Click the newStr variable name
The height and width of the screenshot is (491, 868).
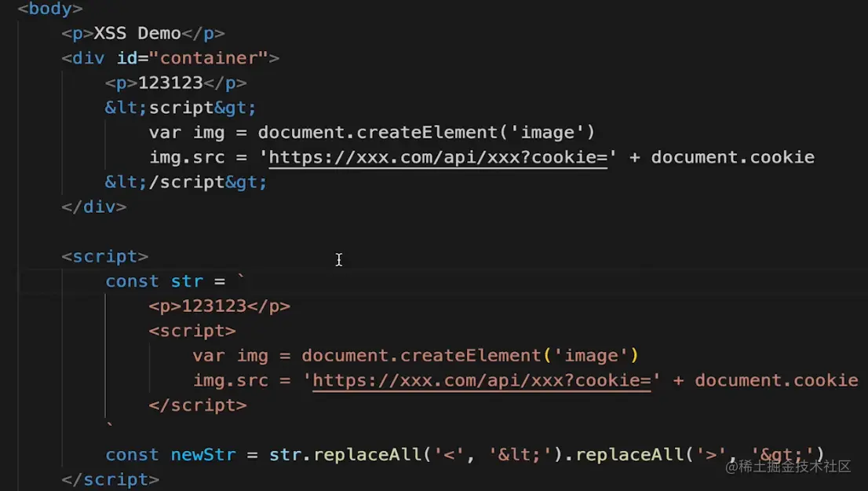coord(203,455)
